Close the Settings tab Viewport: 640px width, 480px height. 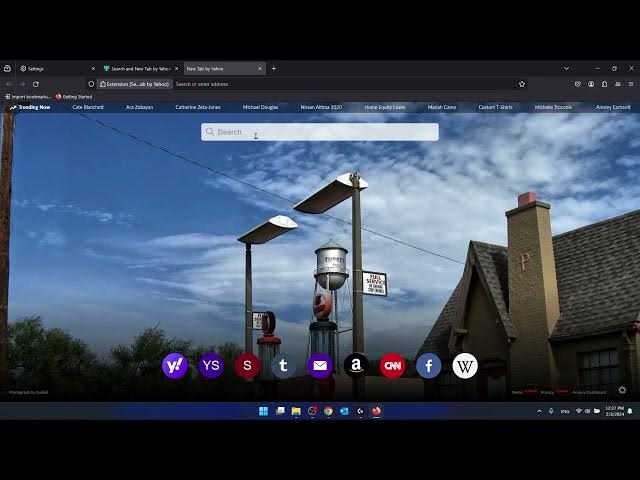tap(93, 69)
